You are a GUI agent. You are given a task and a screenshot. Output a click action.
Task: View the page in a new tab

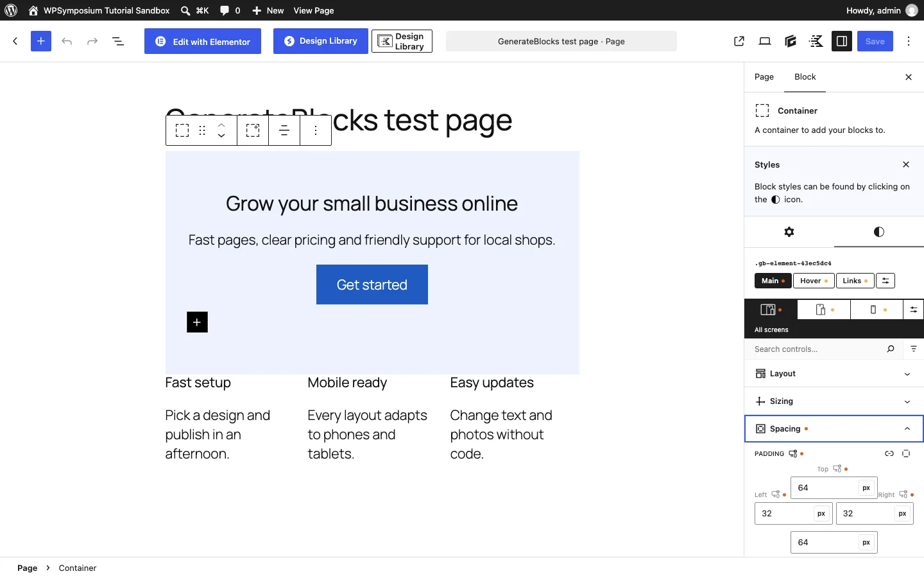[739, 41]
